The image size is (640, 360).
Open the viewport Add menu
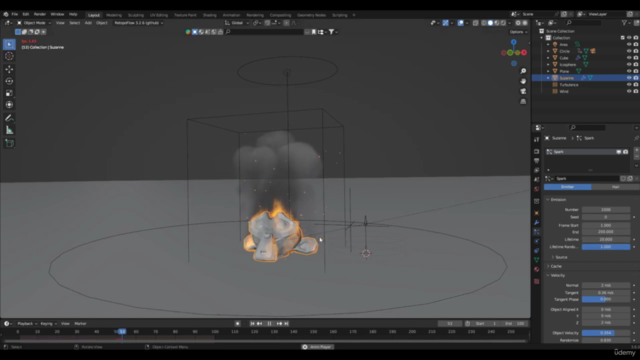(88, 23)
